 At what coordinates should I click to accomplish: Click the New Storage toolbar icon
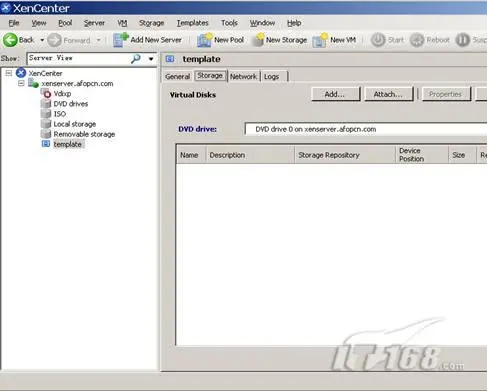click(x=258, y=40)
